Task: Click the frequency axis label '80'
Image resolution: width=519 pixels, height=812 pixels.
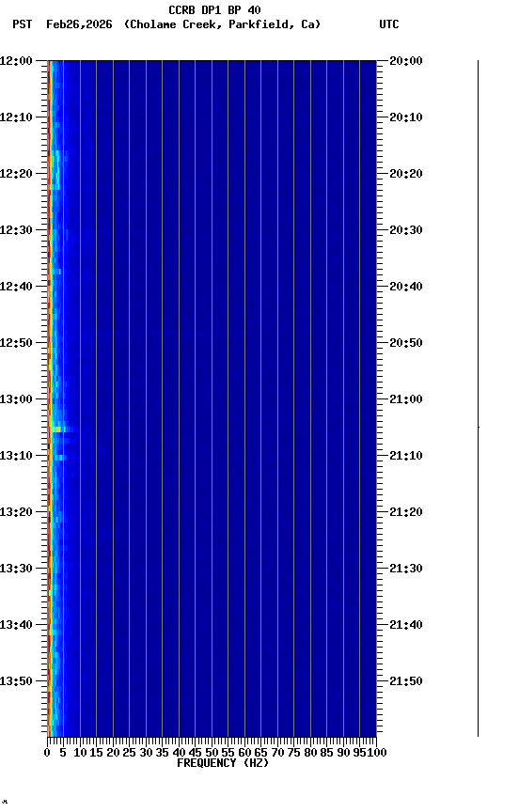Action: (310, 753)
